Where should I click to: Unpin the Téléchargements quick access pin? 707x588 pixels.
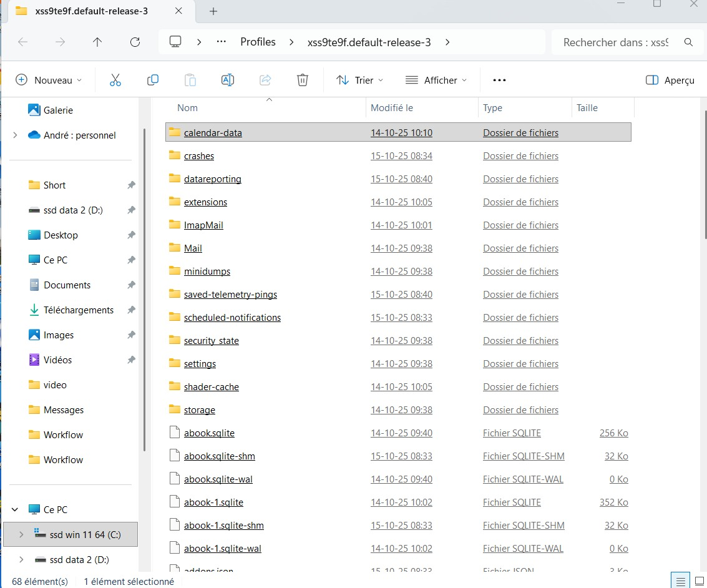pyautogui.click(x=131, y=310)
